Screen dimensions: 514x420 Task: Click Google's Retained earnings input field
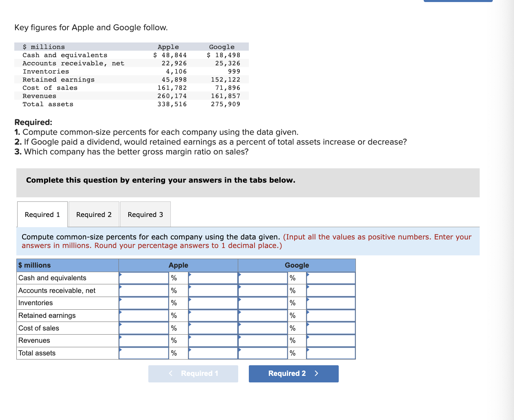(x=262, y=315)
